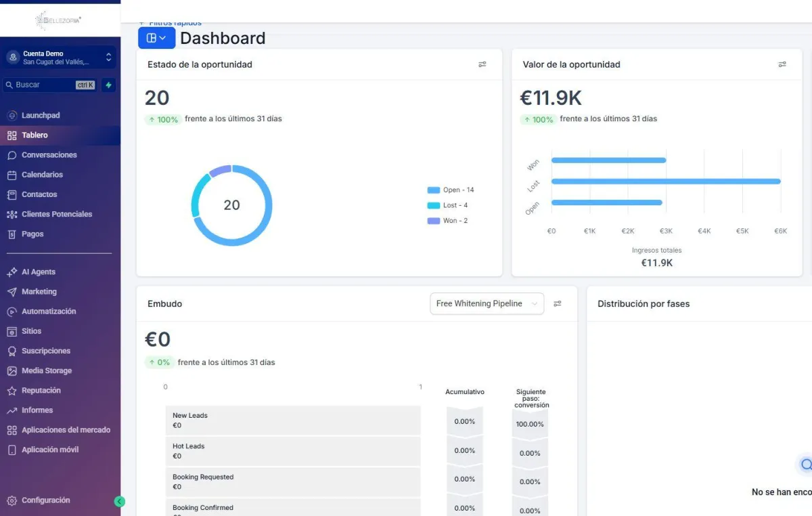This screenshot has height=516, width=812.
Task: Toggle the Lost - 4 legend entry
Action: [x=448, y=205]
